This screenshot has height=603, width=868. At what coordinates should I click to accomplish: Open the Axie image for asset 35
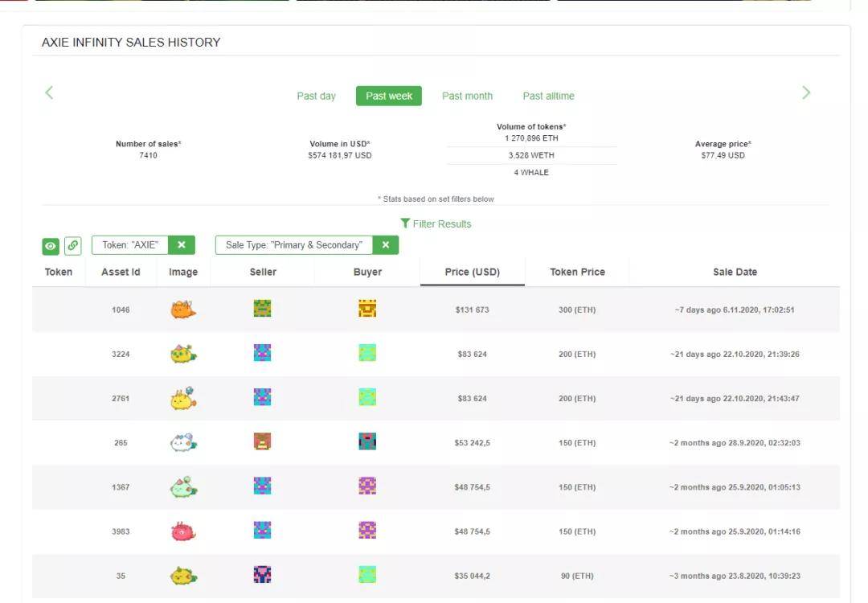[183, 576]
